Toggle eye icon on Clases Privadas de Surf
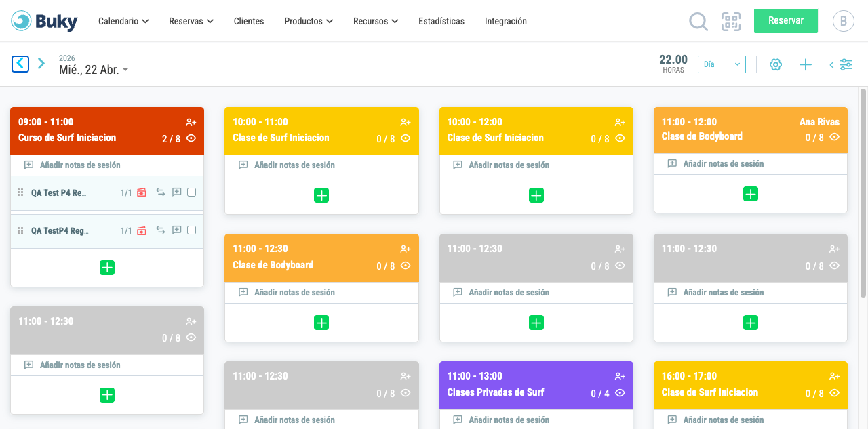The width and height of the screenshot is (868, 429). click(620, 393)
